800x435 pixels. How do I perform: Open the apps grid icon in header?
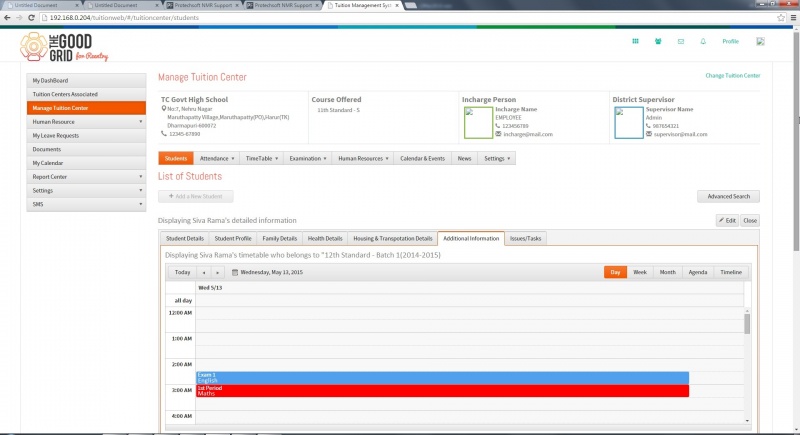(x=635, y=41)
